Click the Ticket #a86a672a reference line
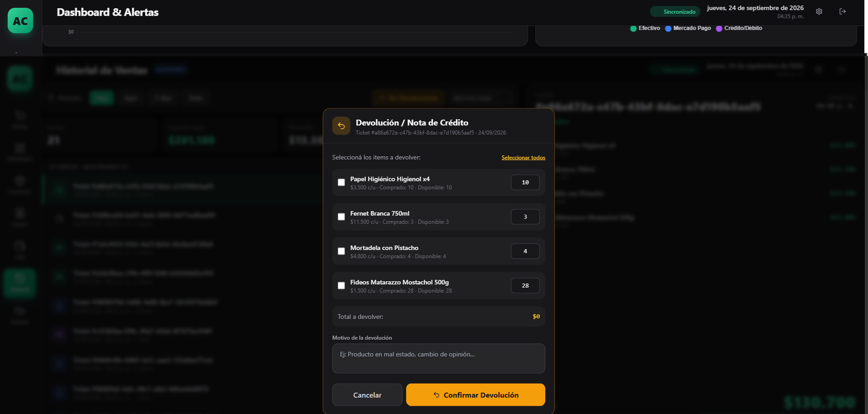The width and height of the screenshot is (868, 414). click(x=431, y=133)
